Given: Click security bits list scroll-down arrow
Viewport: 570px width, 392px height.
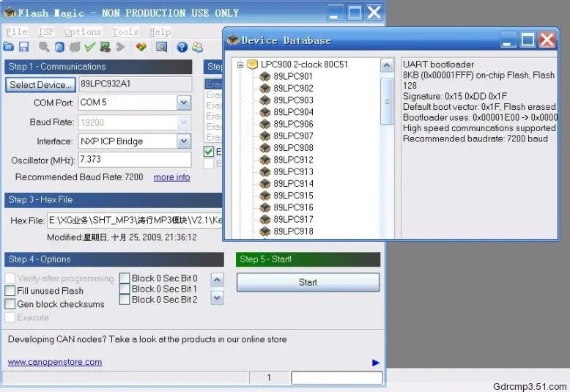Looking at the screenshot, I should click(217, 298).
